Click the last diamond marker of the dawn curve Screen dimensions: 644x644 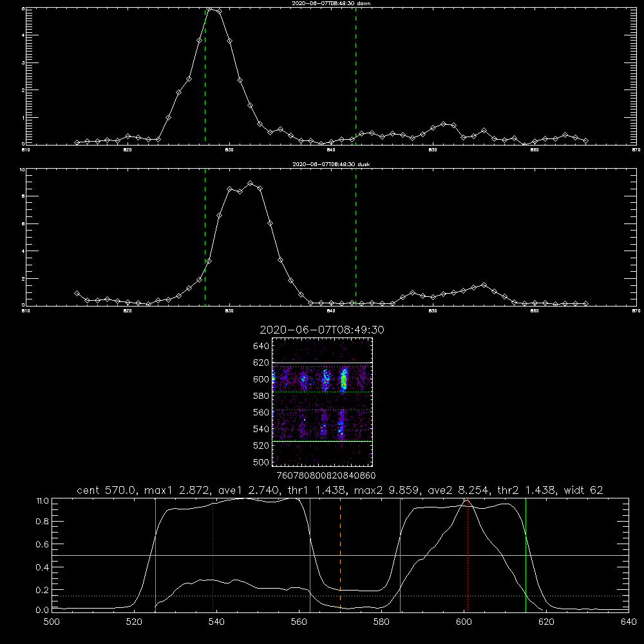click(585, 140)
